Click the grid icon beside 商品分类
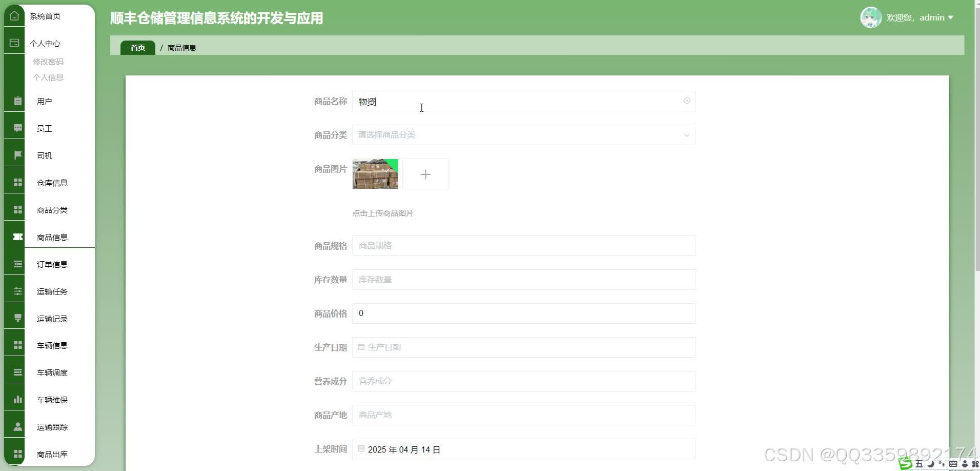 tap(18, 210)
